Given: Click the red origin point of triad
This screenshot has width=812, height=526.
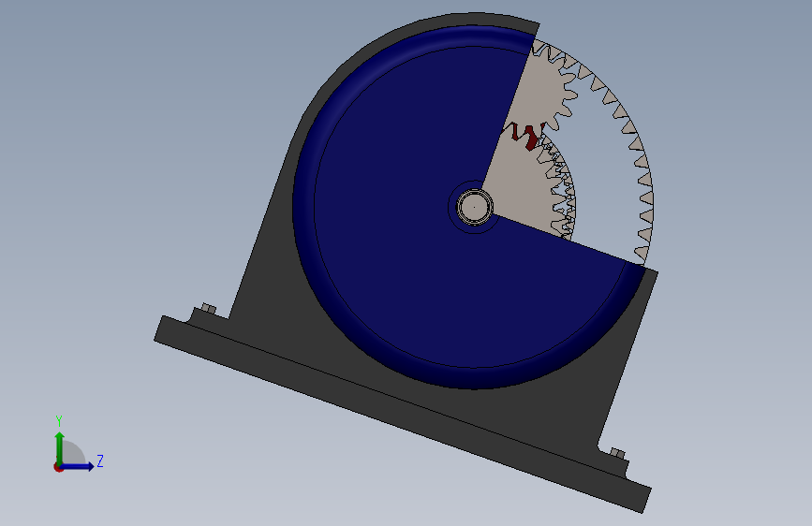Looking at the screenshot, I should (58, 467).
